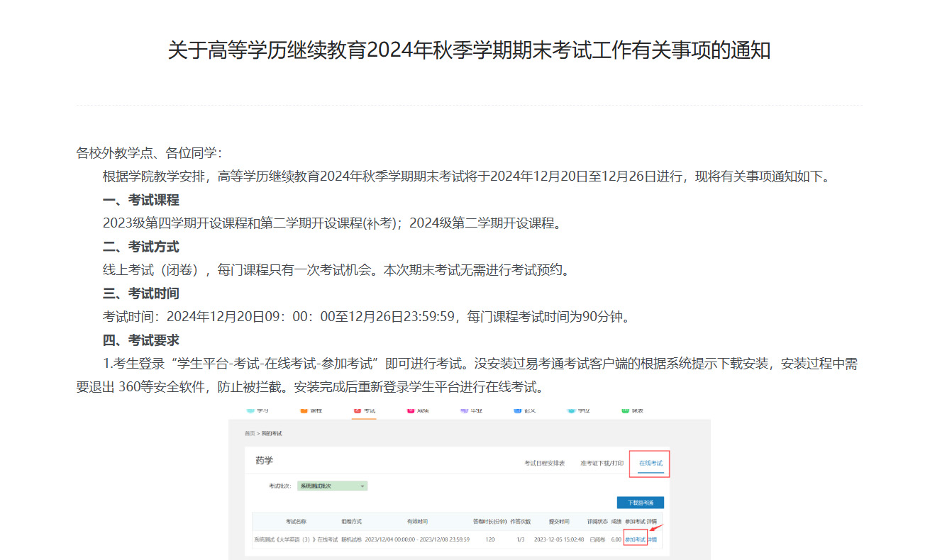This screenshot has height=560, width=952.
Task: Click the greeting line 各校外教学点、各位同学
Action: click(x=150, y=153)
